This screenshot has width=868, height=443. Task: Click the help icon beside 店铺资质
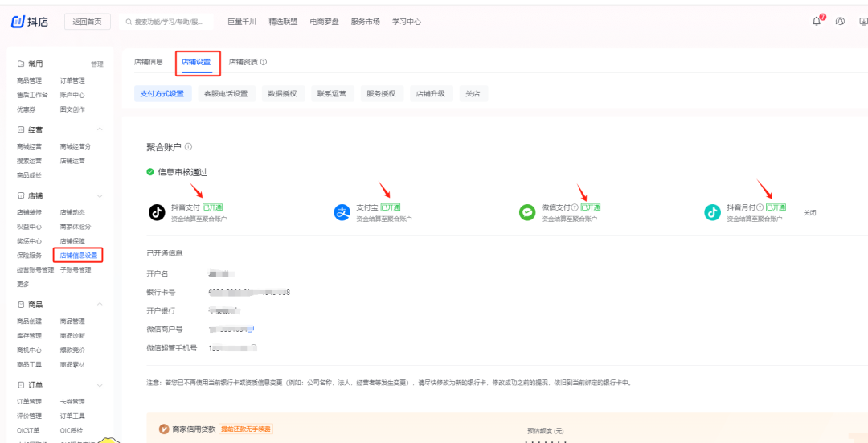(x=264, y=62)
